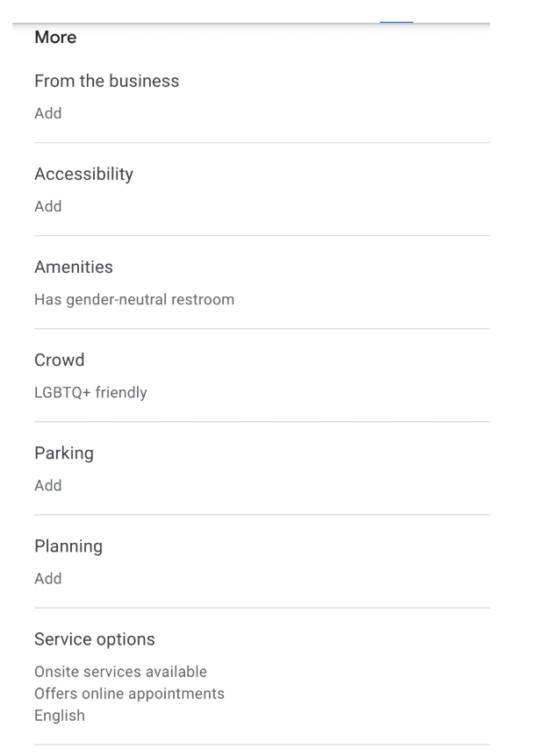553x756 pixels.
Task: Click Add under Parking
Action: tap(47, 485)
